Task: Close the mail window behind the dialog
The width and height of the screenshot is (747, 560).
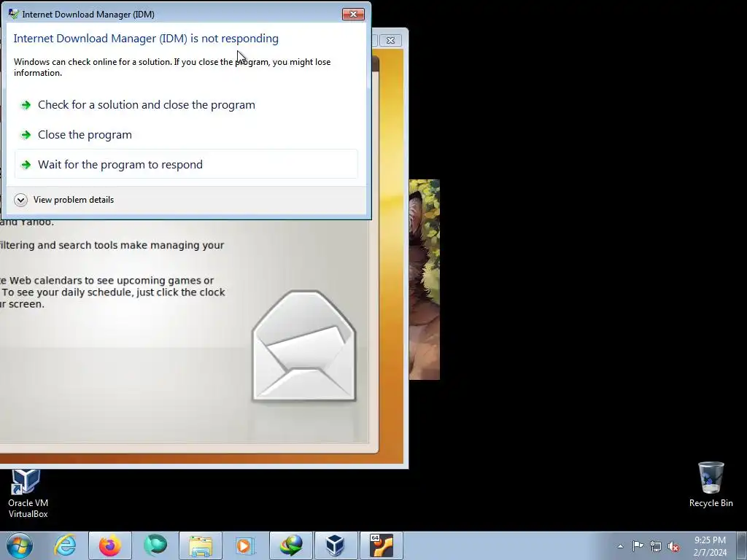Action: (391, 41)
